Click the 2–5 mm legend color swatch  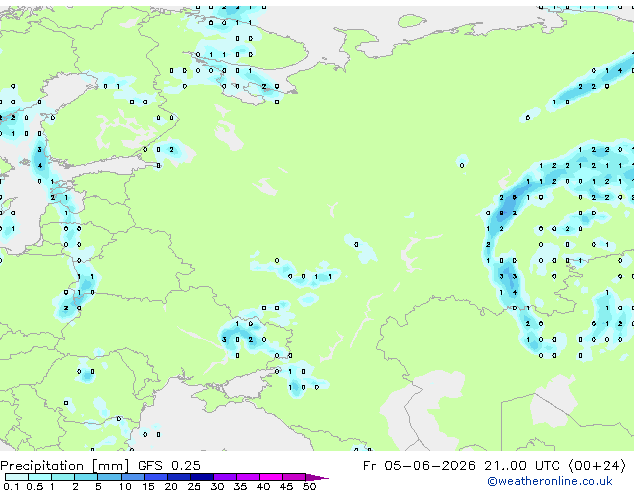point(86,477)
